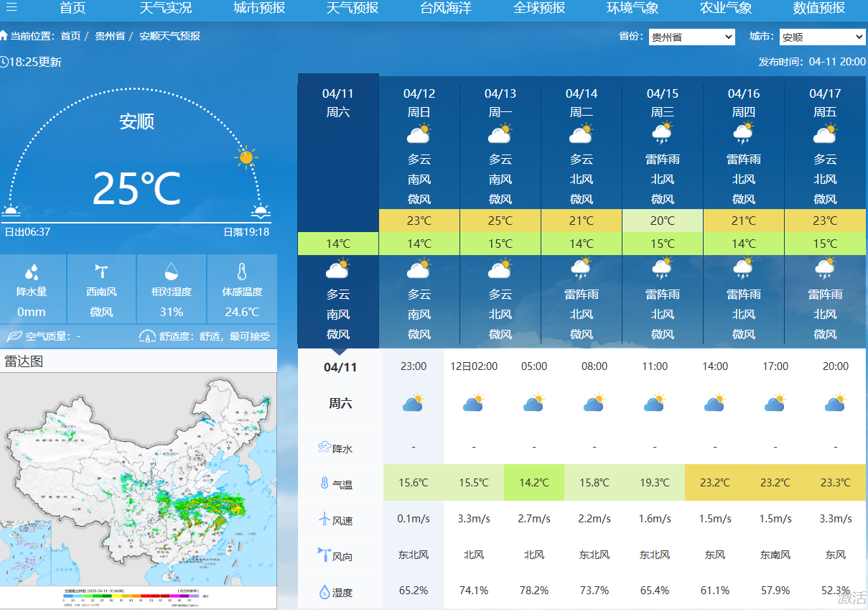This screenshot has width=868, height=610.
Task: Click the thunderstorm icon for 04/15
Action: click(662, 134)
